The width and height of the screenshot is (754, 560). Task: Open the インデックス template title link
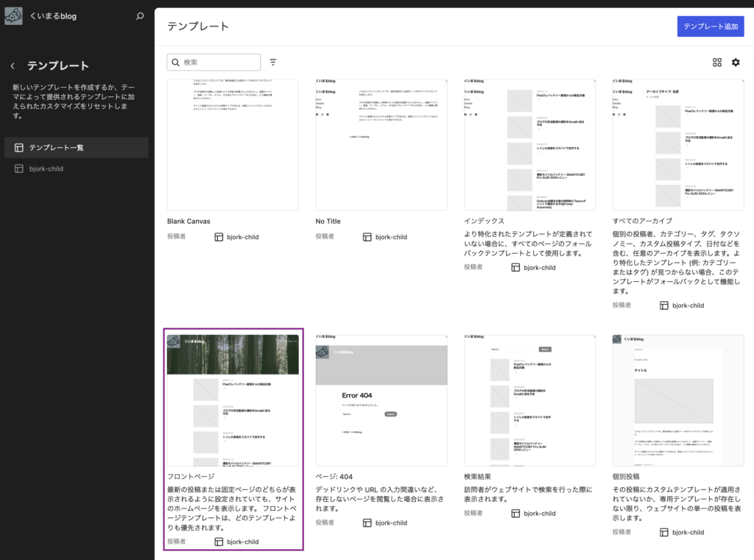point(485,221)
